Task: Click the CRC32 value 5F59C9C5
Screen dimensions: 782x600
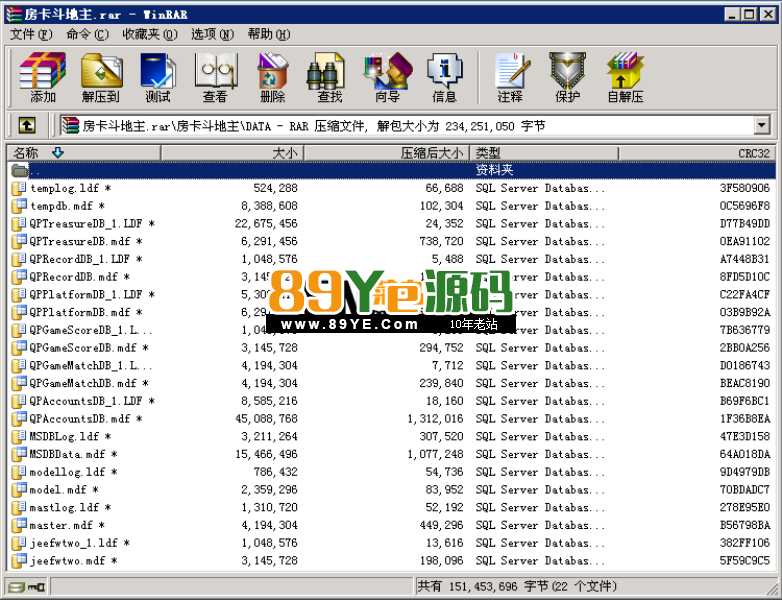Action: click(x=745, y=561)
